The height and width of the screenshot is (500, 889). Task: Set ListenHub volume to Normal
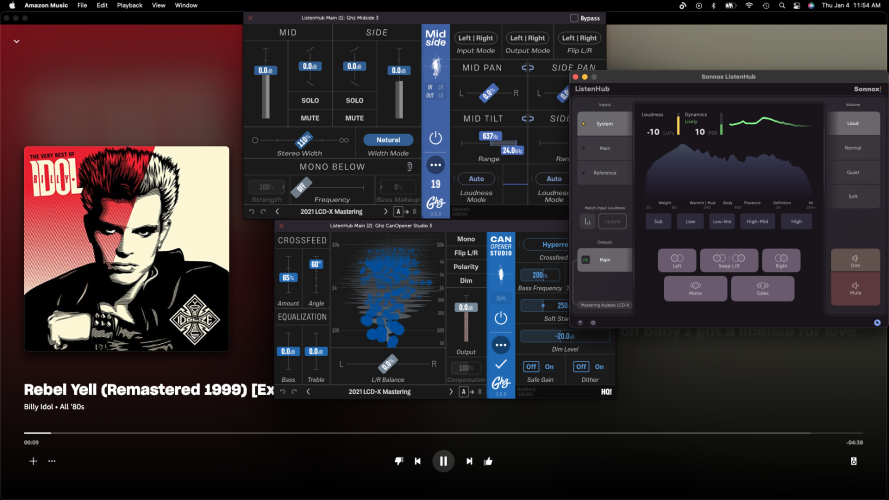(x=853, y=148)
